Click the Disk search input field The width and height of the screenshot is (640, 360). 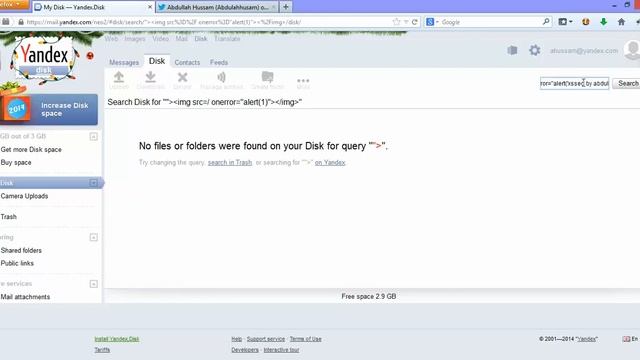point(574,83)
